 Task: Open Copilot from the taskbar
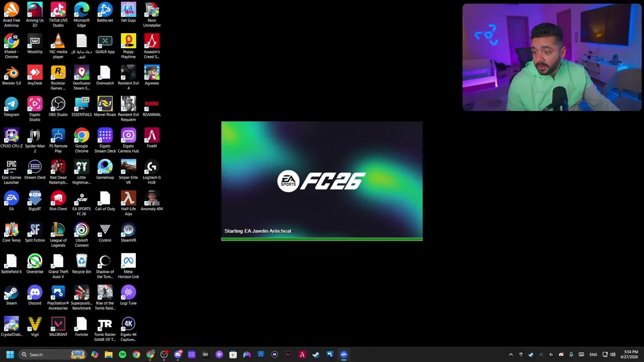pos(95,354)
